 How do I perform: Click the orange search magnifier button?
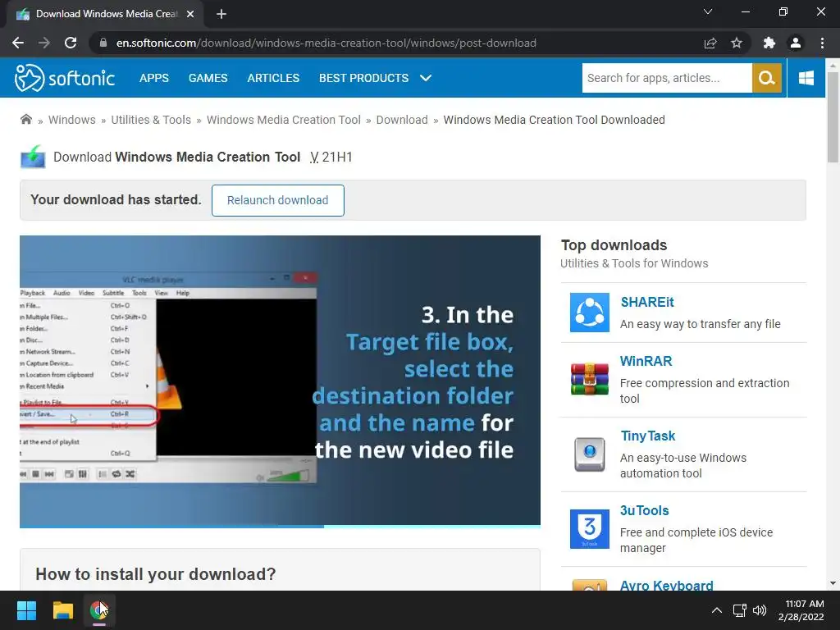click(x=767, y=78)
